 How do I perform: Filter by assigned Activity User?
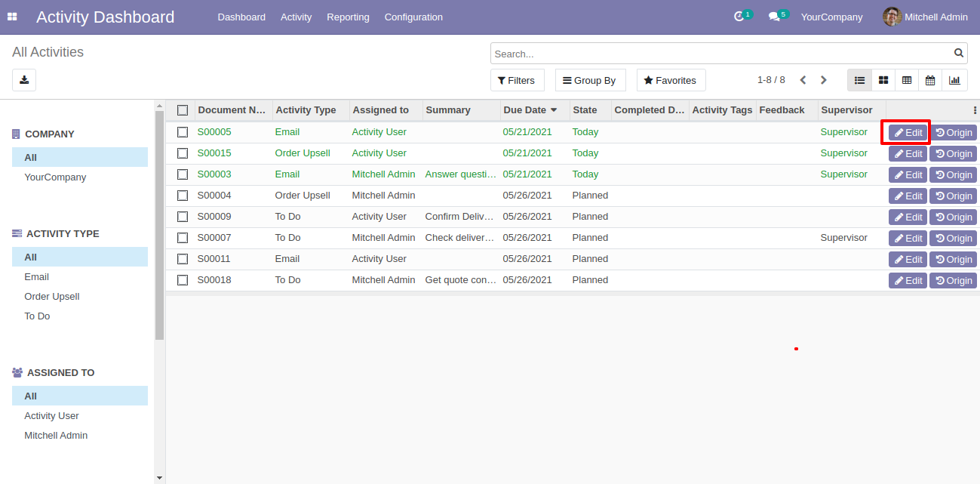[80, 416]
